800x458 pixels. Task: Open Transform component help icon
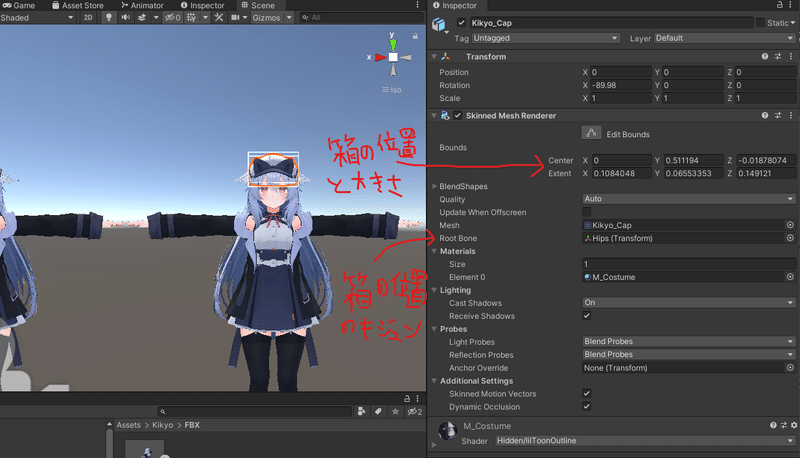tap(764, 57)
